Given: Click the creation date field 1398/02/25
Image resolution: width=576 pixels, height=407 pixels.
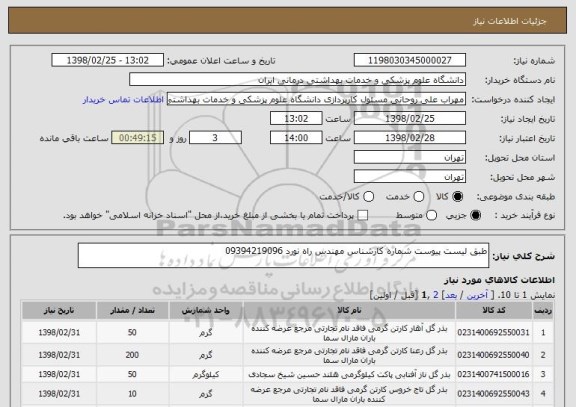Looking at the screenshot, I should coord(410,119).
